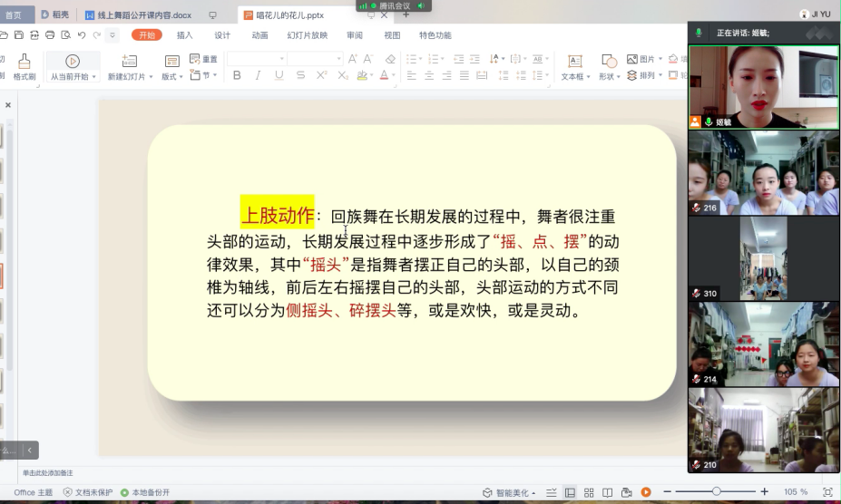Click the 文档未保护 status label

(x=88, y=492)
